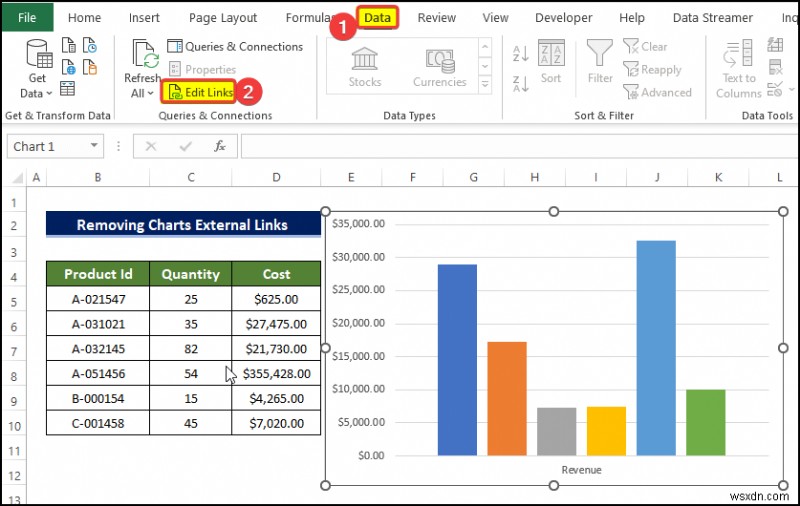Sort A to Z ascending
Viewport: 800px width, 506px height.
[520, 53]
